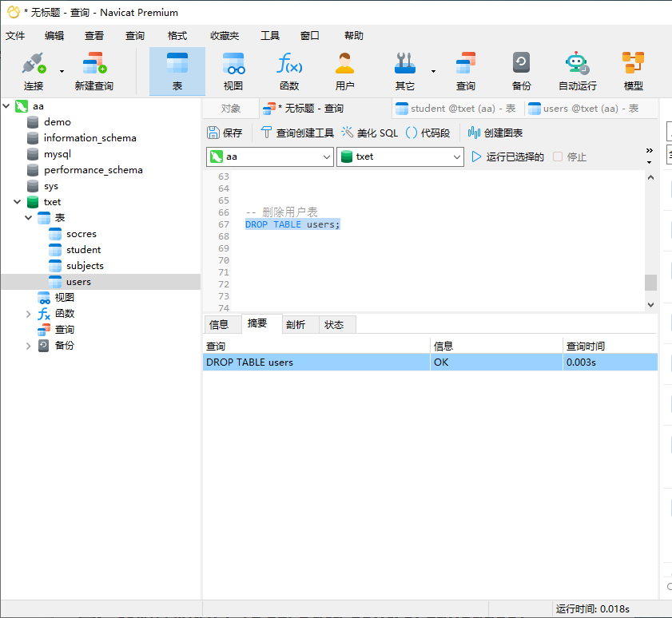Switch to the users @txet (aa) tab
Screen dimensions: 672x618
[590, 109]
